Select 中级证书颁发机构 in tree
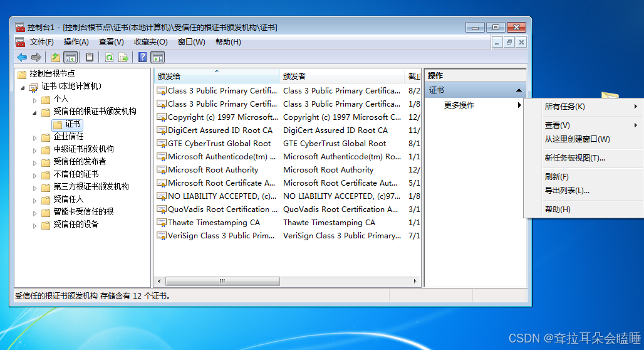 click(x=83, y=149)
